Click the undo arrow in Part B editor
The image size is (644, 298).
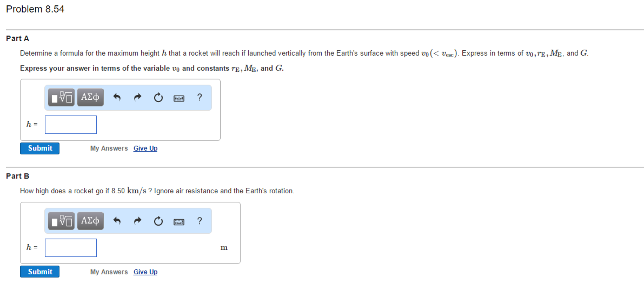coord(117,221)
